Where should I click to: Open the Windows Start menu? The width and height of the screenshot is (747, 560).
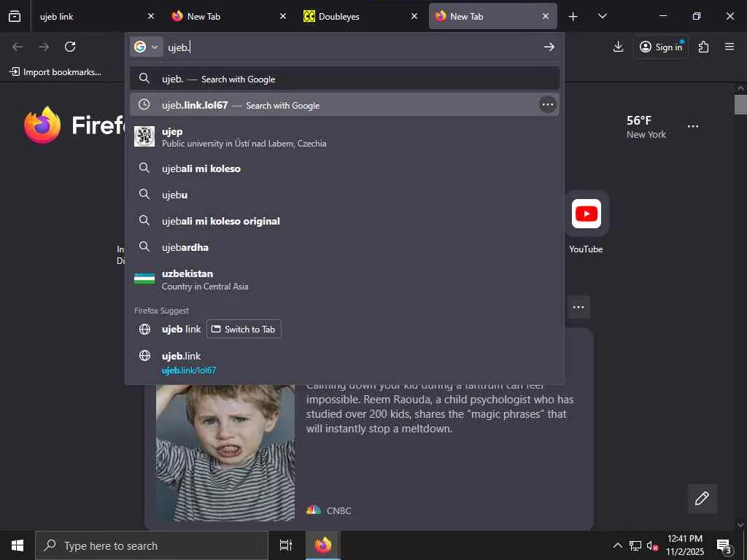click(x=18, y=545)
